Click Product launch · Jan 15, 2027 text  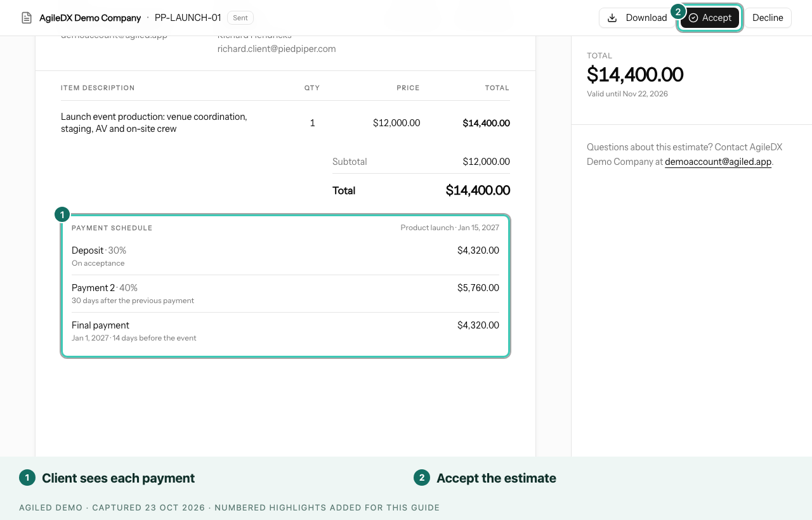[450, 228]
